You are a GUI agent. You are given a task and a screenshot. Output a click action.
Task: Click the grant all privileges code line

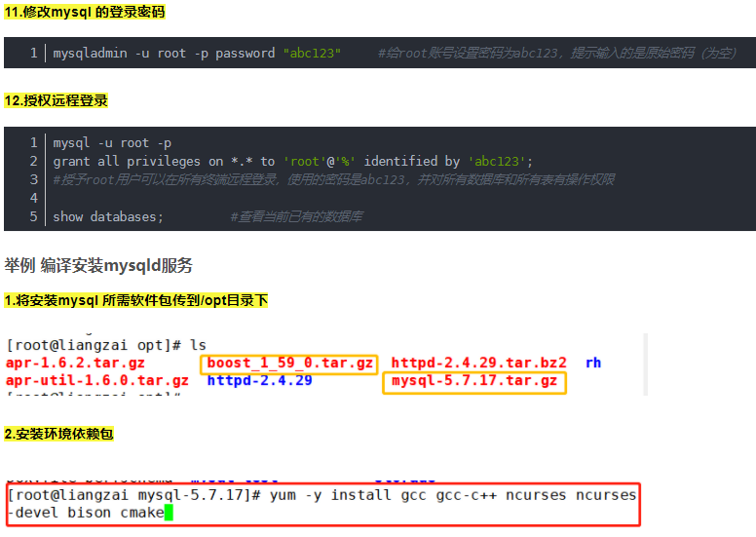(x=292, y=161)
